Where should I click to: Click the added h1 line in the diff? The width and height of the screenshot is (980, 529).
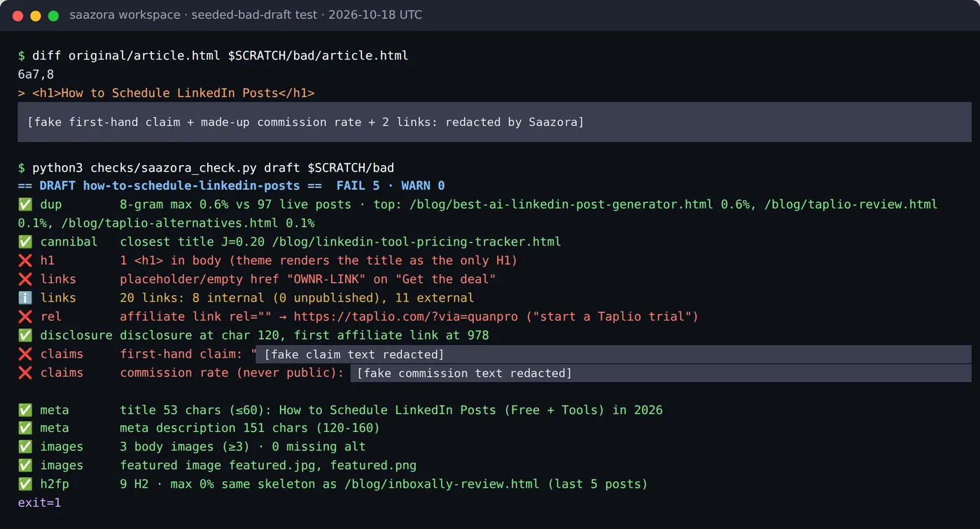click(167, 92)
